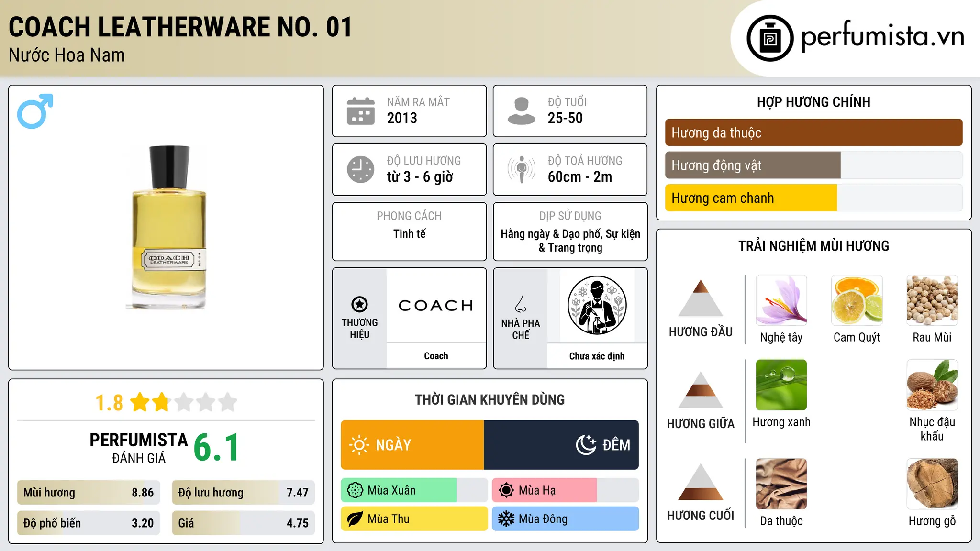Click the calendar icon beside Năm ra mắt
Screen dimensions: 980x551
(360, 111)
